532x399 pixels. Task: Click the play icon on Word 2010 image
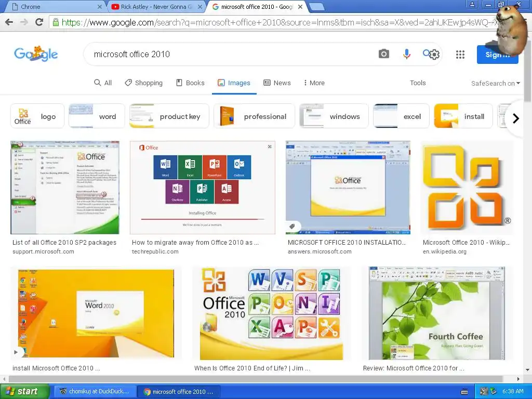[x=16, y=352]
